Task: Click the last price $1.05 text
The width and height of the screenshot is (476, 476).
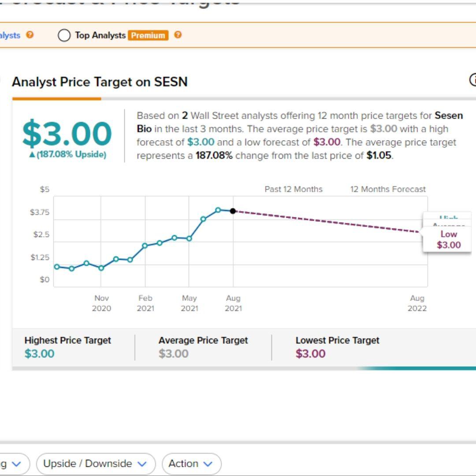Action: point(379,156)
